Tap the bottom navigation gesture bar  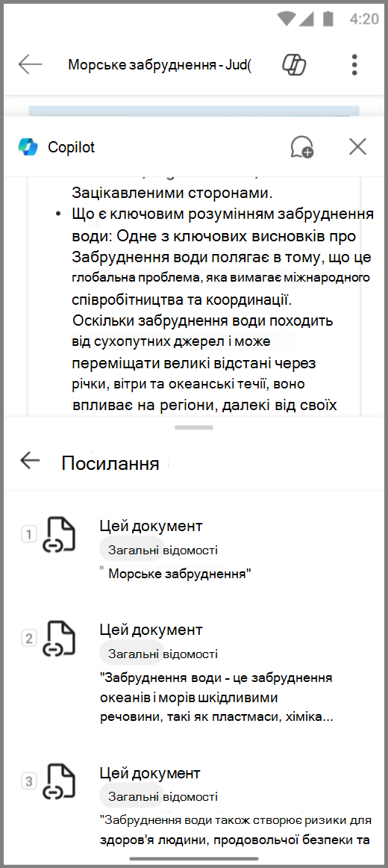coord(194,858)
